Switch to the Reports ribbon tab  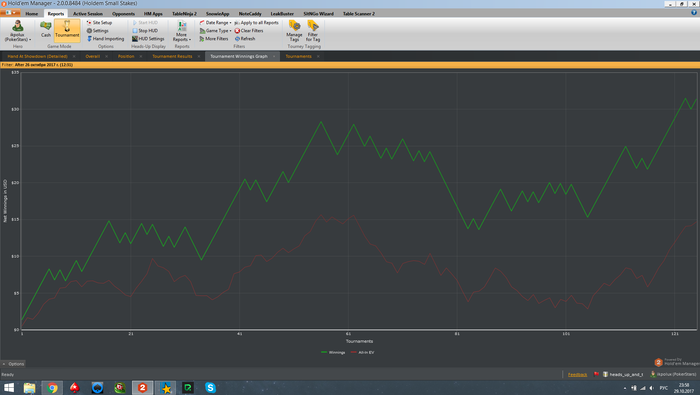[56, 14]
